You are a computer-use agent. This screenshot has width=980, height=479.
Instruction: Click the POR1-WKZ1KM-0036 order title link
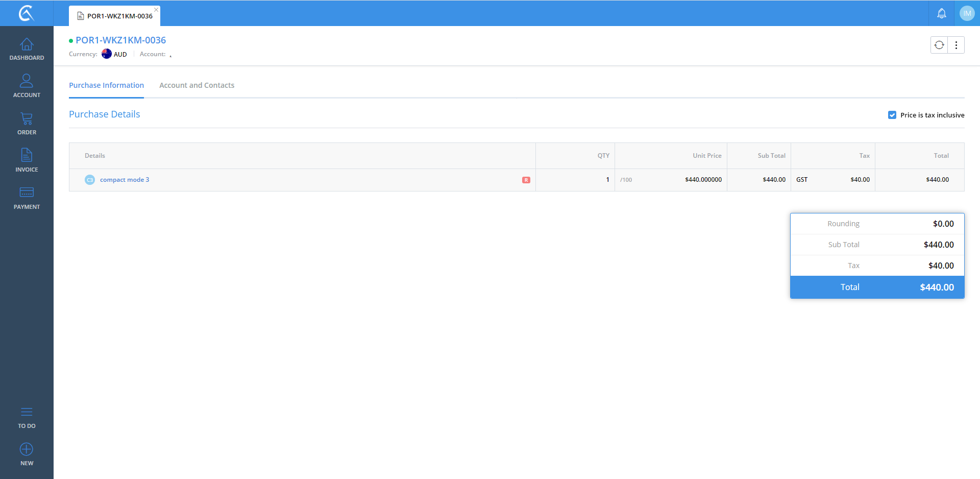coord(120,40)
